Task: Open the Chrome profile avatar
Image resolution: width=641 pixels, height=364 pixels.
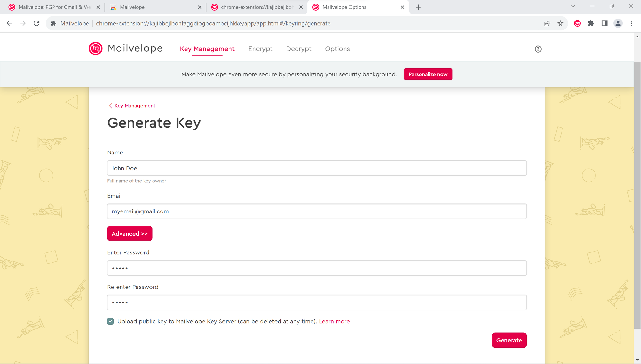Action: (x=618, y=23)
